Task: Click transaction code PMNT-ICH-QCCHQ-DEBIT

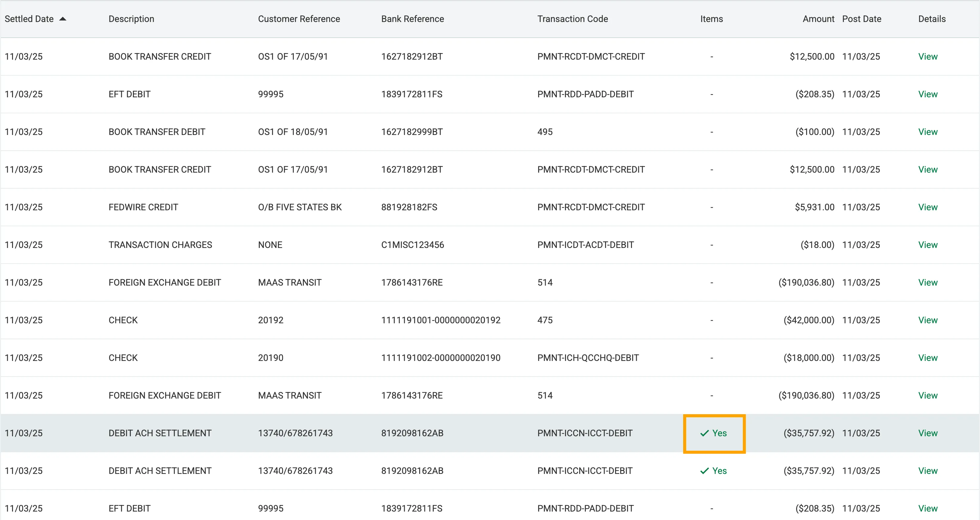Action: click(588, 358)
